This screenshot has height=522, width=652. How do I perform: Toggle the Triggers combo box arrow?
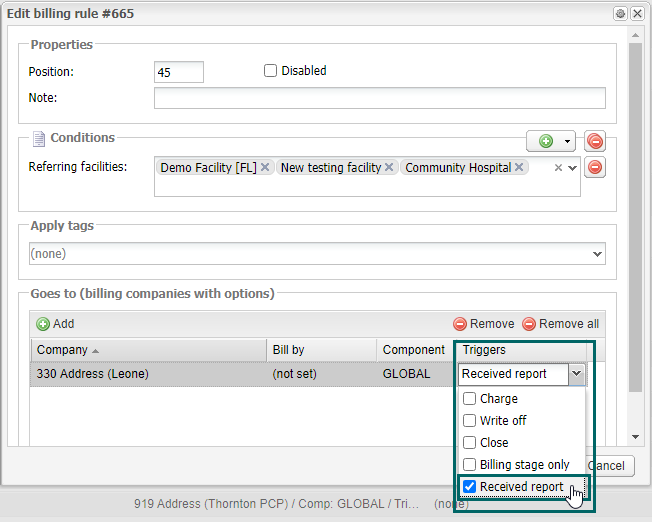(577, 374)
